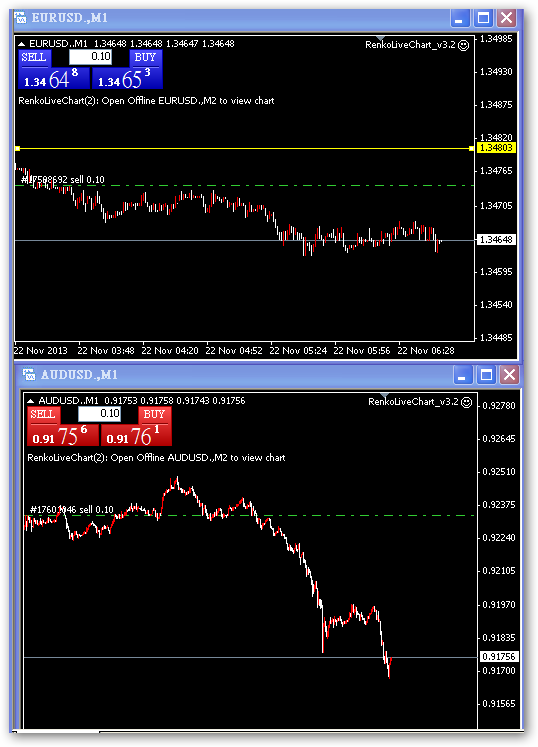Click the AUDUSD chart window icon
Image resolution: width=538 pixels, height=747 pixels.
pyautogui.click(x=29, y=375)
